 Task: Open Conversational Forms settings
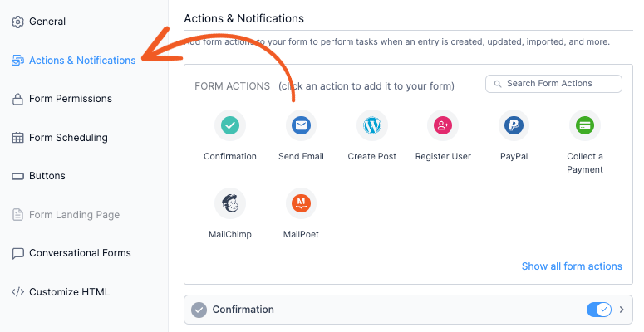pyautogui.click(x=71, y=253)
